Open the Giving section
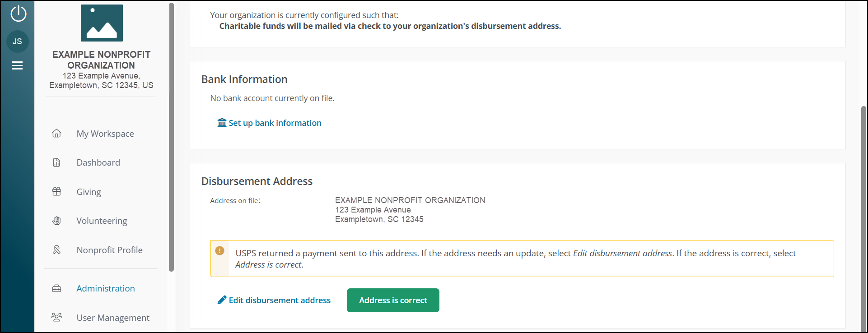868x333 pixels. click(x=89, y=192)
